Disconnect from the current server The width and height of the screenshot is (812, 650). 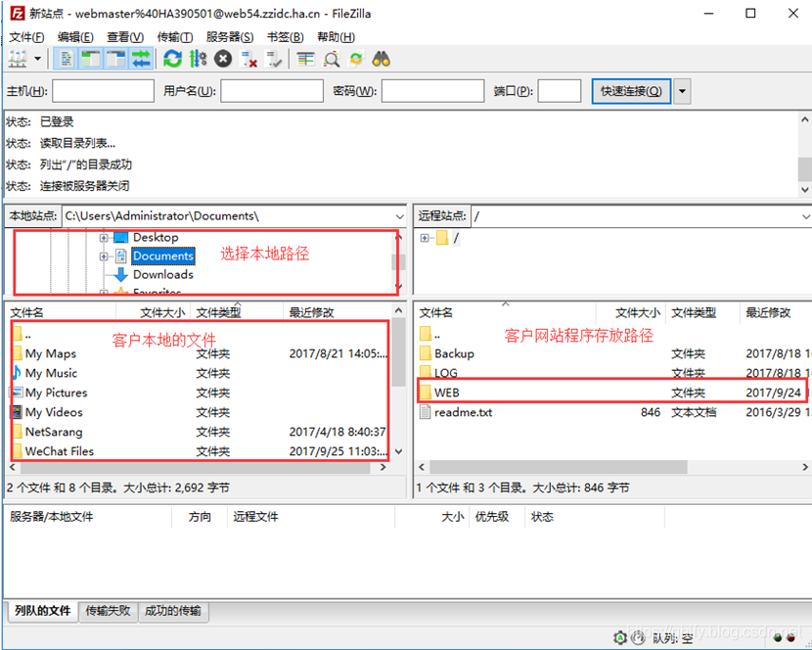click(248, 59)
